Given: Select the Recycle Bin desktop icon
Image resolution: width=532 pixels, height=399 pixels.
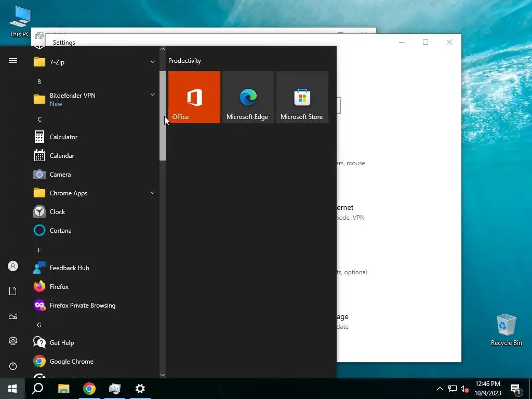Looking at the screenshot, I should 506,330.
